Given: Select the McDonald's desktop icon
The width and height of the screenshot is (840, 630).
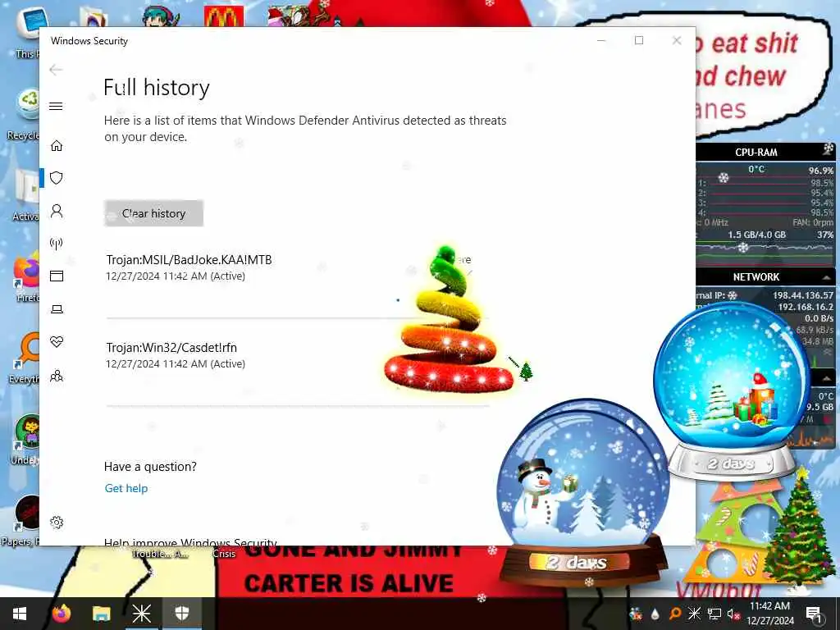Looking at the screenshot, I should [224, 16].
